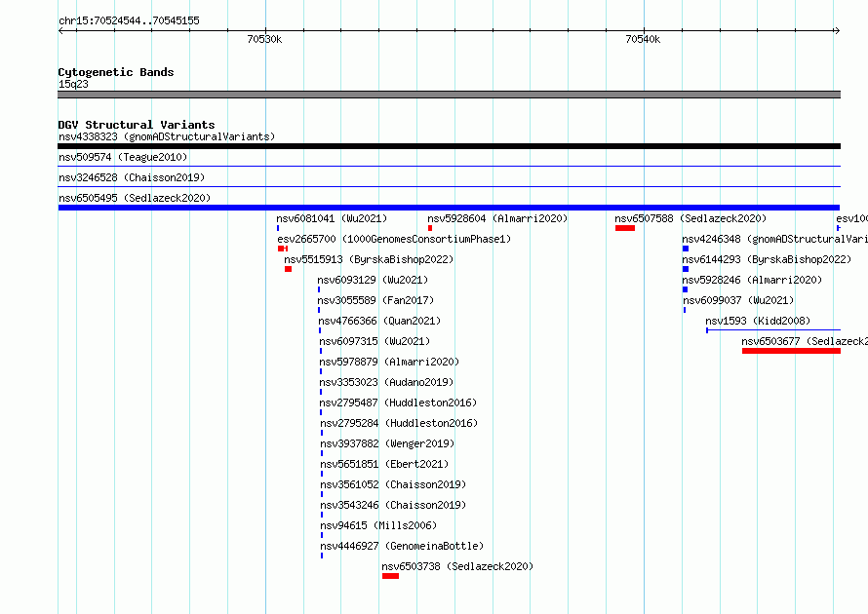Click nsv6144293 (ByrskaBishop2022) label
Screen dimensions: 868x614
[x=767, y=259]
